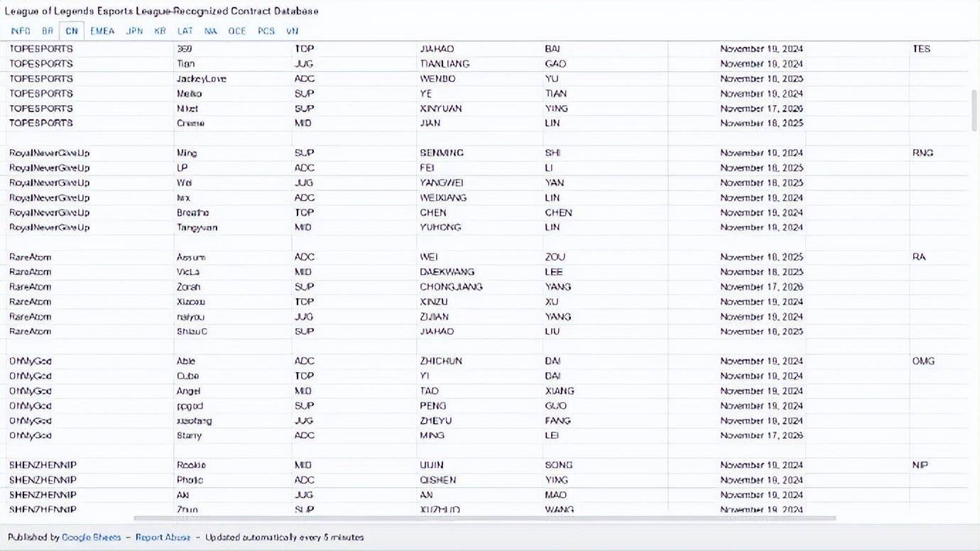980x551 pixels.
Task: Click the TIANLIANG first name cell
Action: [x=445, y=64]
